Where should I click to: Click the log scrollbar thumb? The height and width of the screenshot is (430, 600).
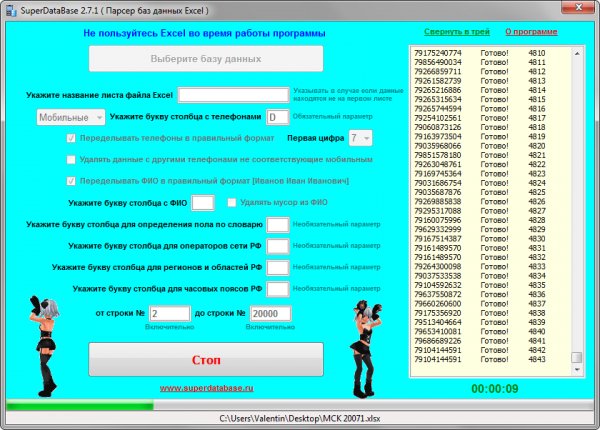coord(577,357)
